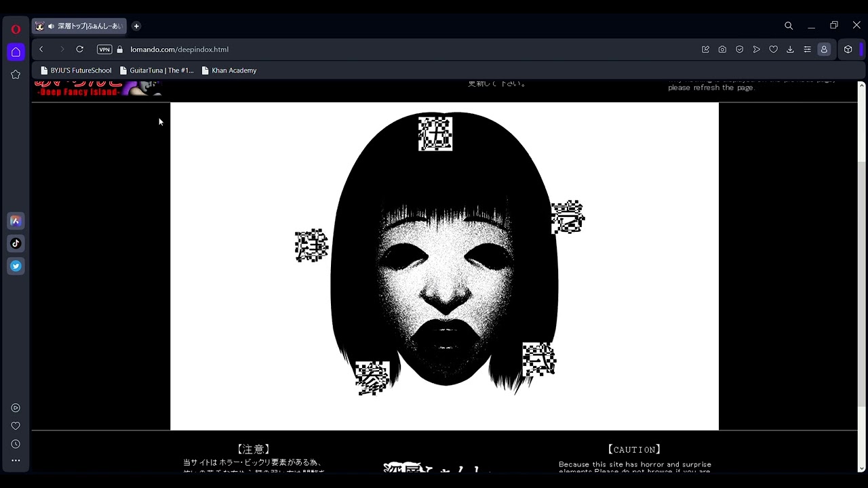Launch Aria AI from the sidebar
868x488 pixels.
(16, 221)
